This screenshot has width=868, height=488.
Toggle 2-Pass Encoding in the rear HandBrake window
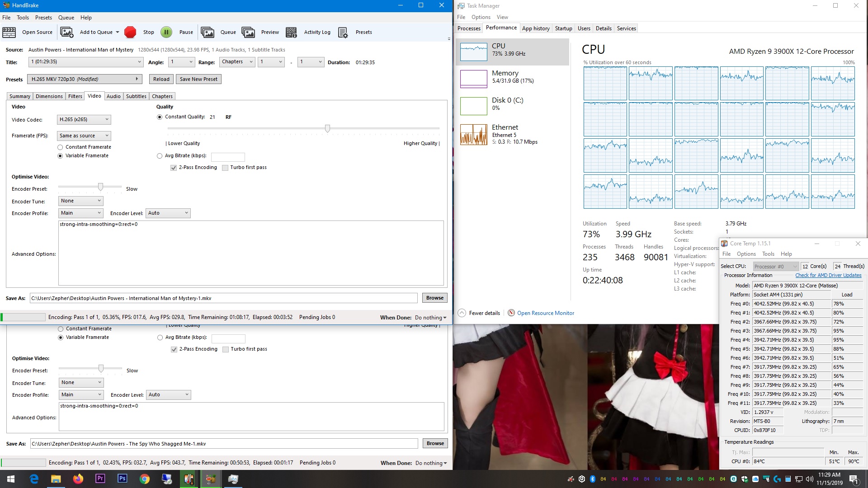[x=174, y=349]
